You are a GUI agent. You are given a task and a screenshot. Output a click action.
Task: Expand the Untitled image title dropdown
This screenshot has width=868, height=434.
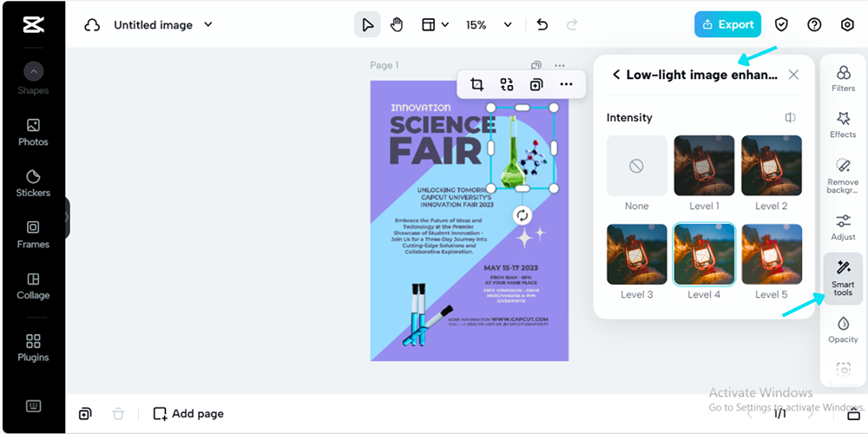pyautogui.click(x=208, y=24)
